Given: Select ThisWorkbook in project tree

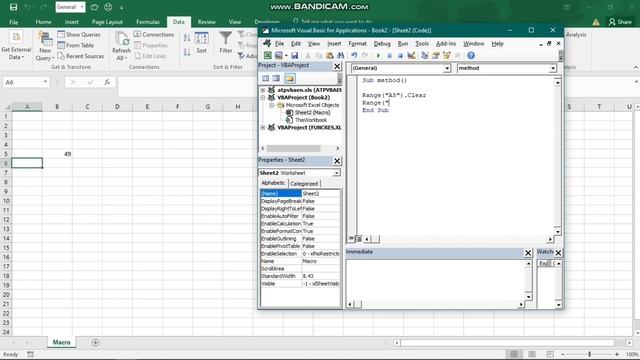Looking at the screenshot, I should (x=307, y=120).
